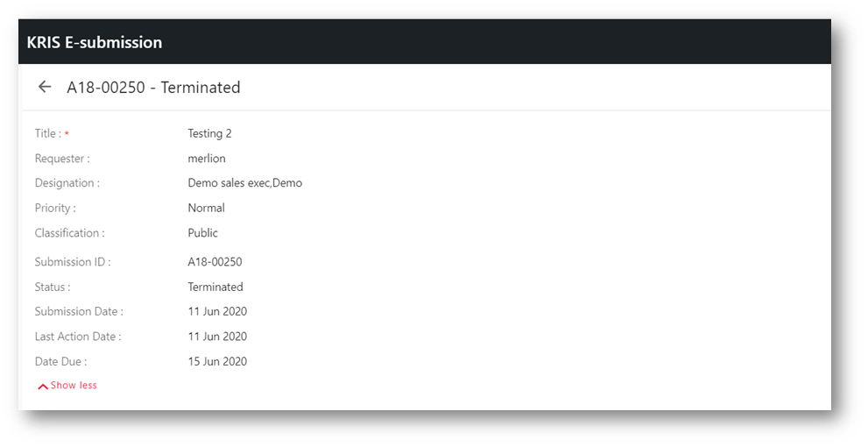
Task: Click the A18-00250 - Terminated page heading
Action: point(153,88)
